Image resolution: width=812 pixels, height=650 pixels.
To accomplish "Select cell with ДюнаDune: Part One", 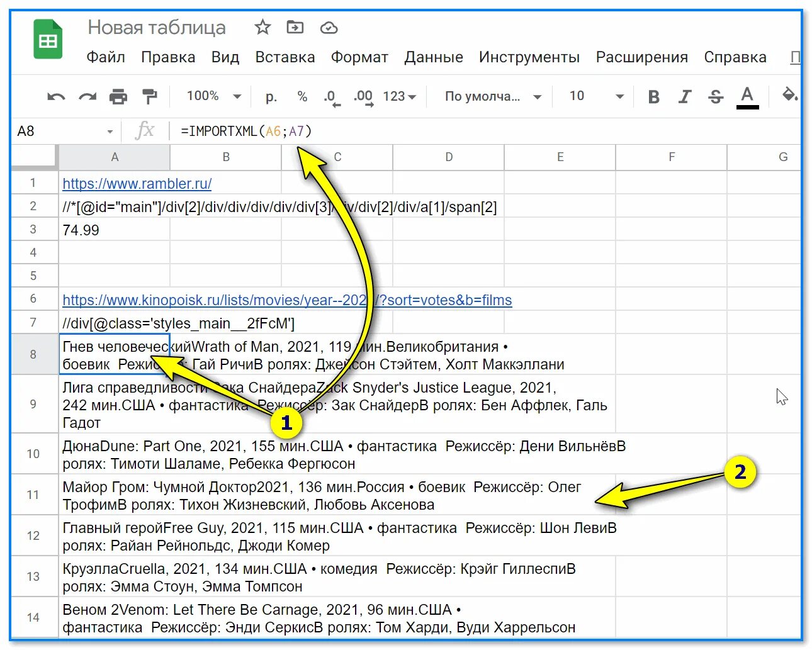I will pos(115,454).
